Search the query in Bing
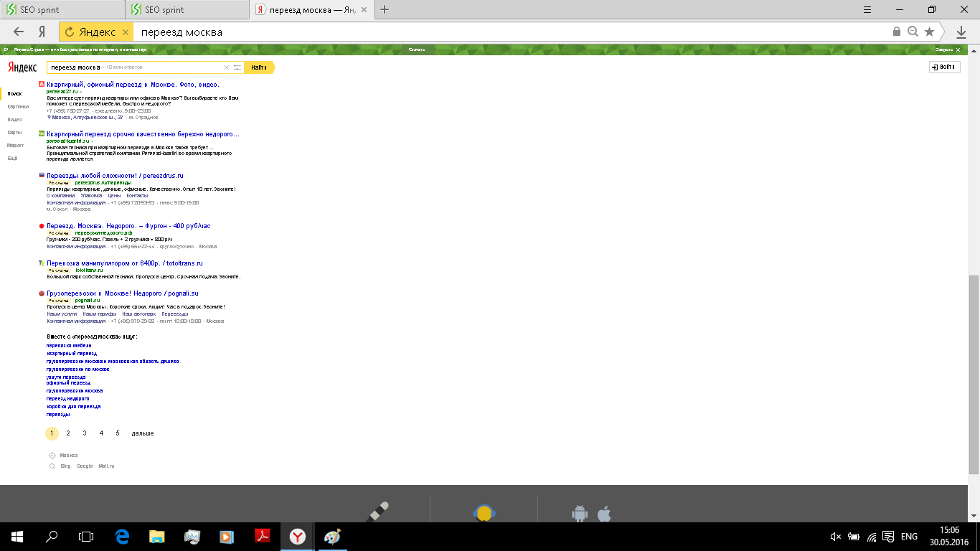Image resolution: width=980 pixels, height=551 pixels. [65, 466]
